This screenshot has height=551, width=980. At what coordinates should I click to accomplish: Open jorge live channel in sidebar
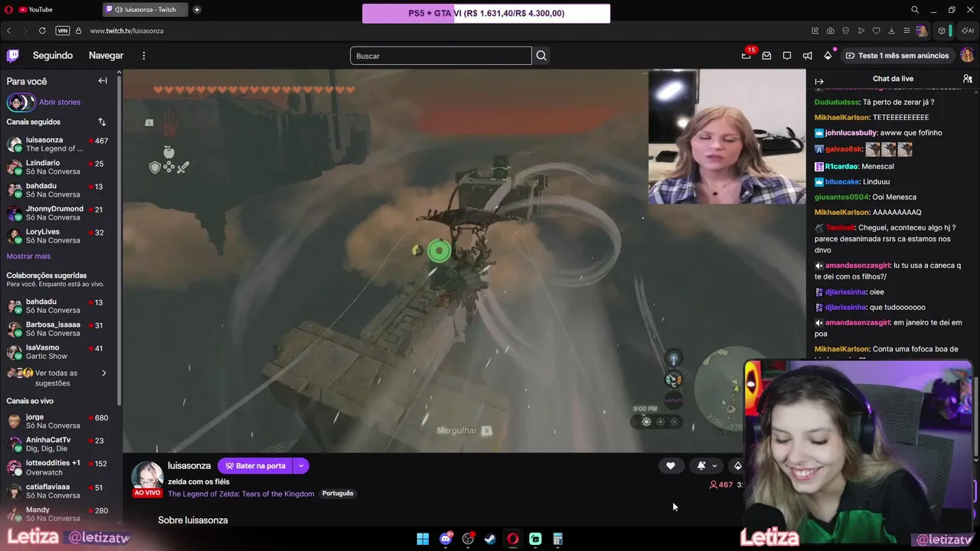click(57, 421)
